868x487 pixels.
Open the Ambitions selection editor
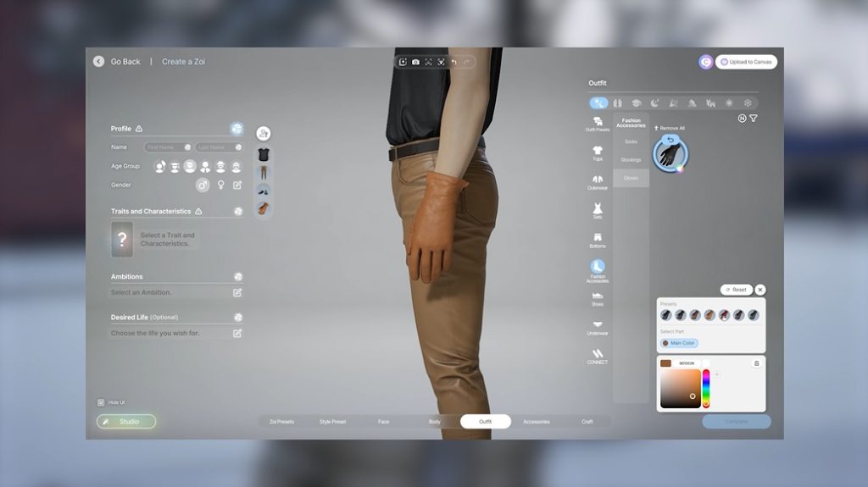pyautogui.click(x=237, y=292)
